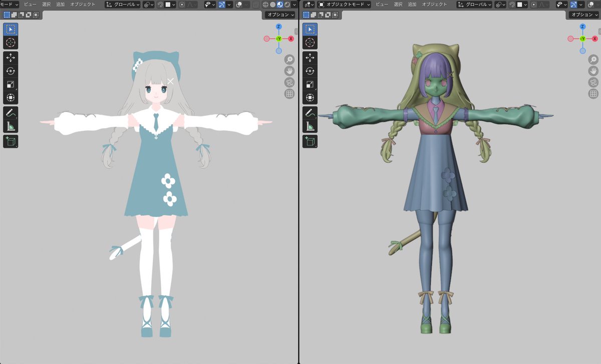Click the pan hand button in left viewport

pyautogui.click(x=289, y=71)
